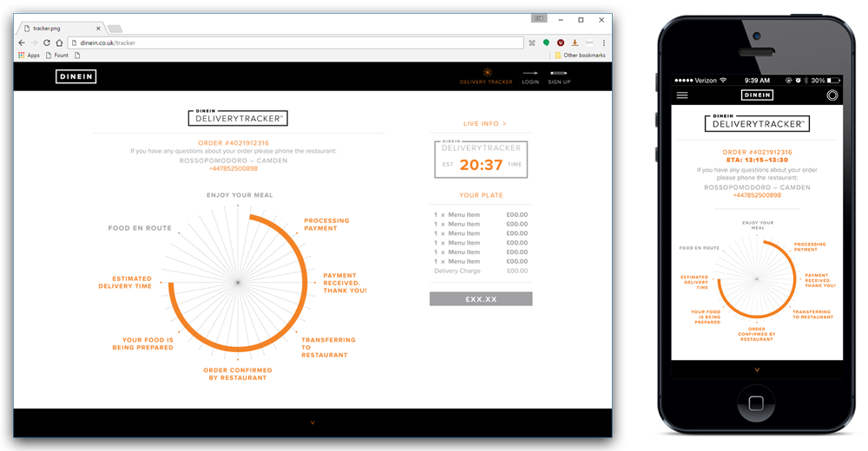Tap the circular tracker icon on mobile header
The height and width of the screenshot is (451, 868).
pos(832,95)
